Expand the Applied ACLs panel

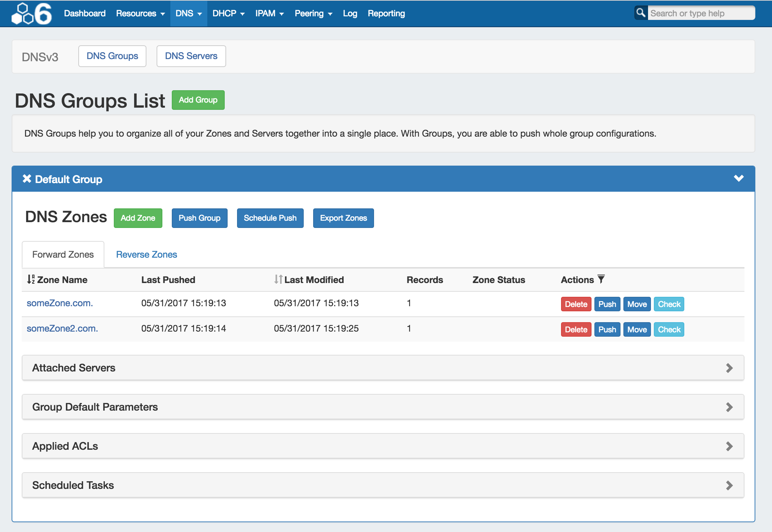[x=729, y=446]
